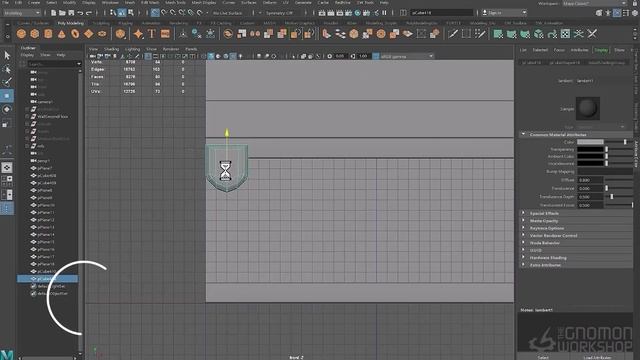Screen dimensions: 640x360
Task: Create a polygon plane from the shelf
Action: (89, 34)
